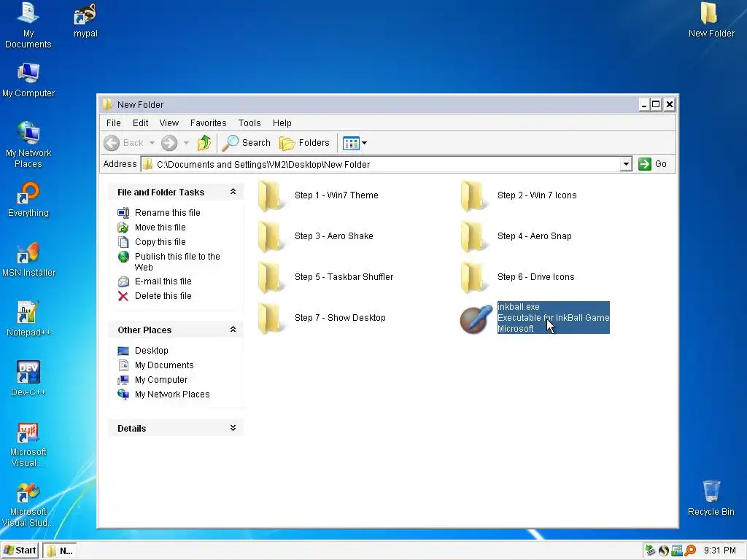Screen dimensions: 747x560
Task: Click the Up folder toolbar icon
Action: [204, 142]
